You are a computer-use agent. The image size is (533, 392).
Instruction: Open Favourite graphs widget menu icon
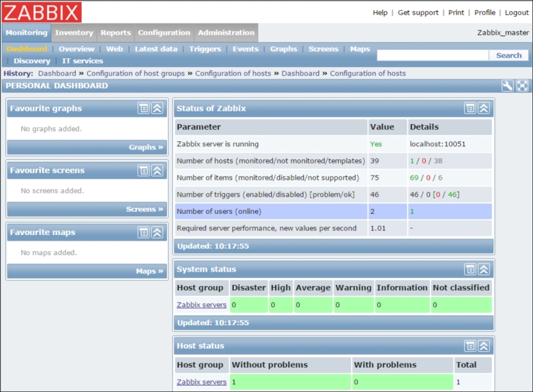pyautogui.click(x=143, y=108)
